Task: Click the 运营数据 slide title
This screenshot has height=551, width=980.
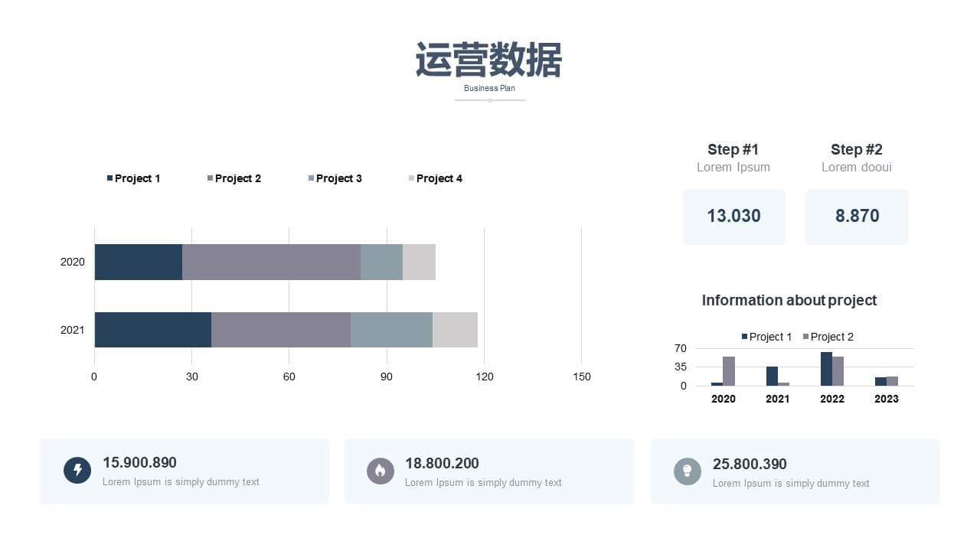Action: (x=489, y=60)
